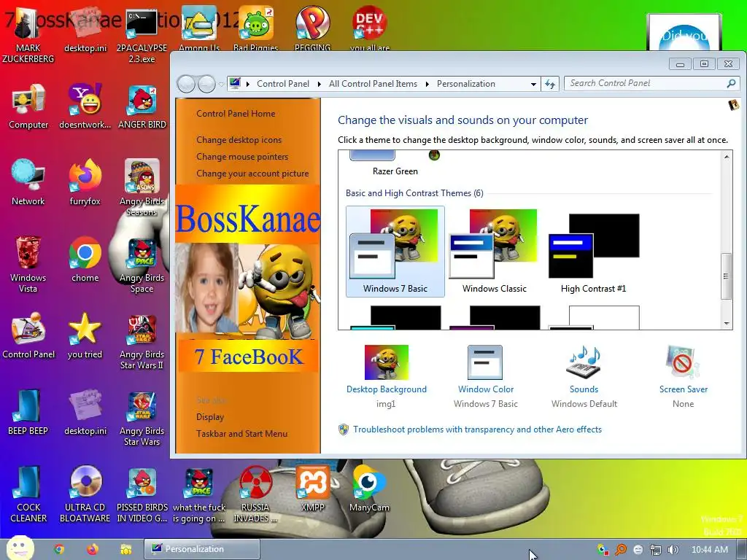This screenshot has width=747, height=560.
Task: Click the theme list scrollbar thumb
Action: (727, 276)
